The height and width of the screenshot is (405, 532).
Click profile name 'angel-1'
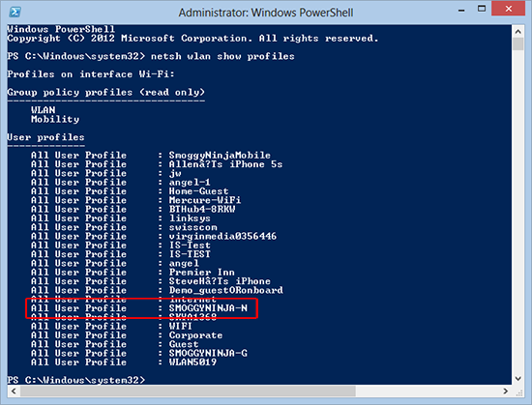[190, 183]
